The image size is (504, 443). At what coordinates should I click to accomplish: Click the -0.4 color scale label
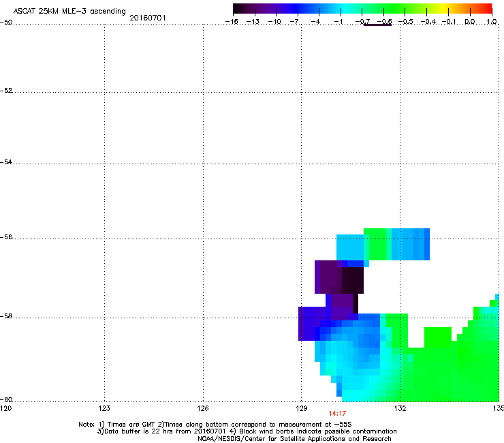428,22
